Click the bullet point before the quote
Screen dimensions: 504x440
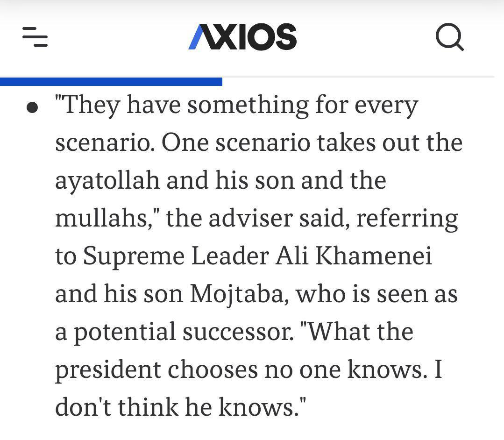(32, 108)
